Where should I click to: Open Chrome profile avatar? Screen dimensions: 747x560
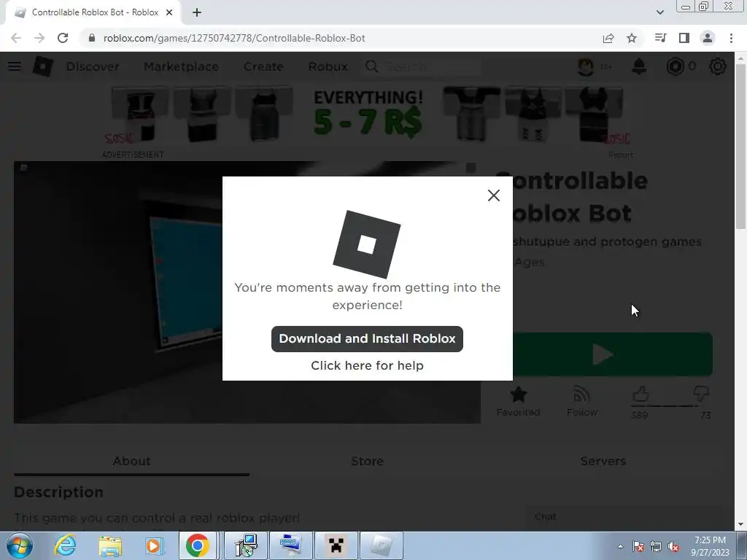[708, 38]
